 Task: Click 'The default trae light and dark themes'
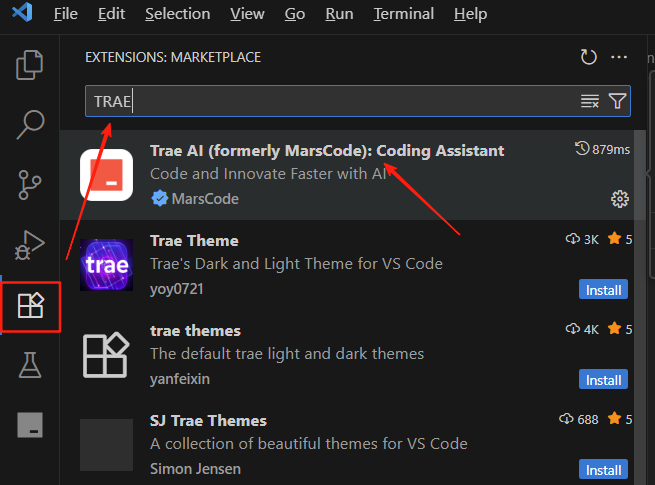tap(287, 354)
